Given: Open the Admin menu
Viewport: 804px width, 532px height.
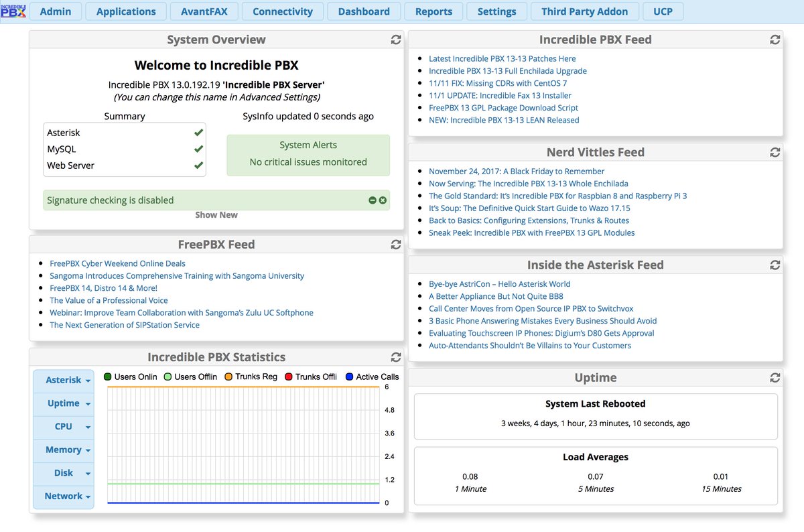Looking at the screenshot, I should [56, 11].
